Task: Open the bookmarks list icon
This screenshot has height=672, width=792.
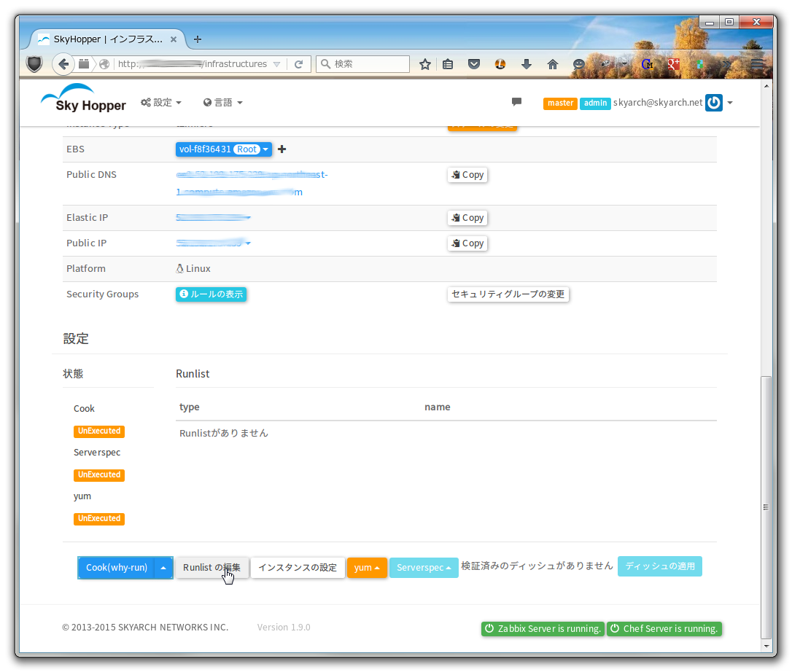Action: click(448, 64)
